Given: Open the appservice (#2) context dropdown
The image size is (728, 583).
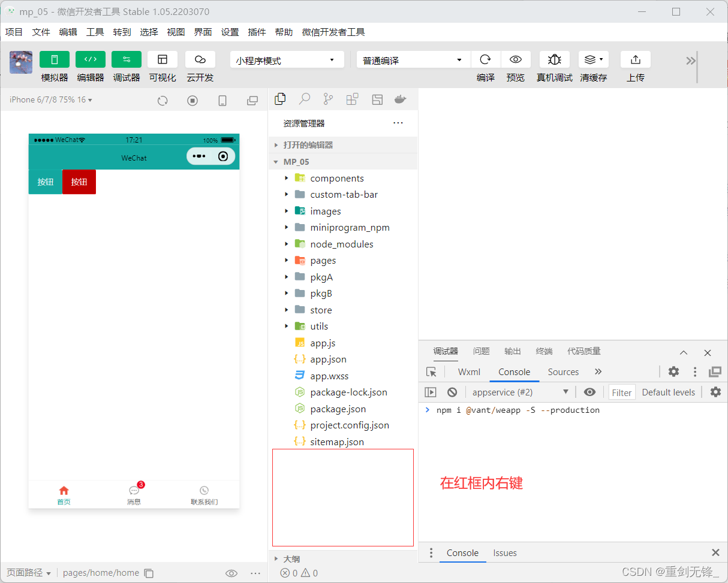Looking at the screenshot, I should click(522, 392).
